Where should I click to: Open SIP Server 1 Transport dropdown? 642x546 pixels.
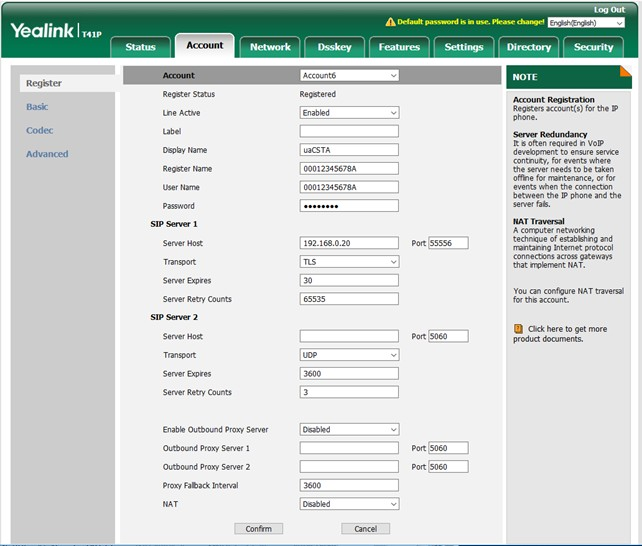coord(349,262)
